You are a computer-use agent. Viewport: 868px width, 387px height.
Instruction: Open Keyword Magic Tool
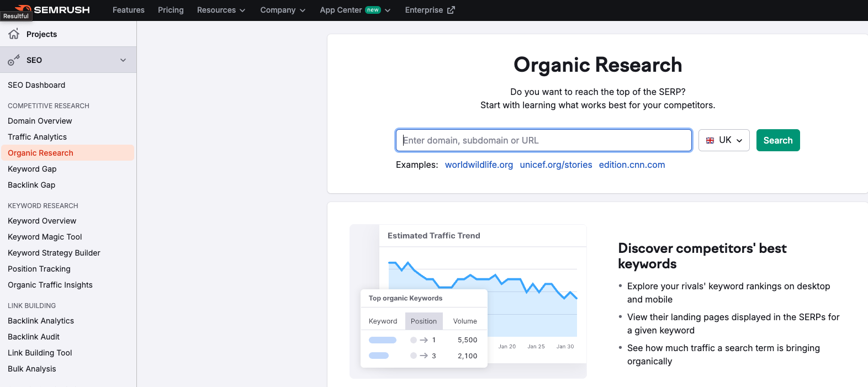tap(45, 237)
